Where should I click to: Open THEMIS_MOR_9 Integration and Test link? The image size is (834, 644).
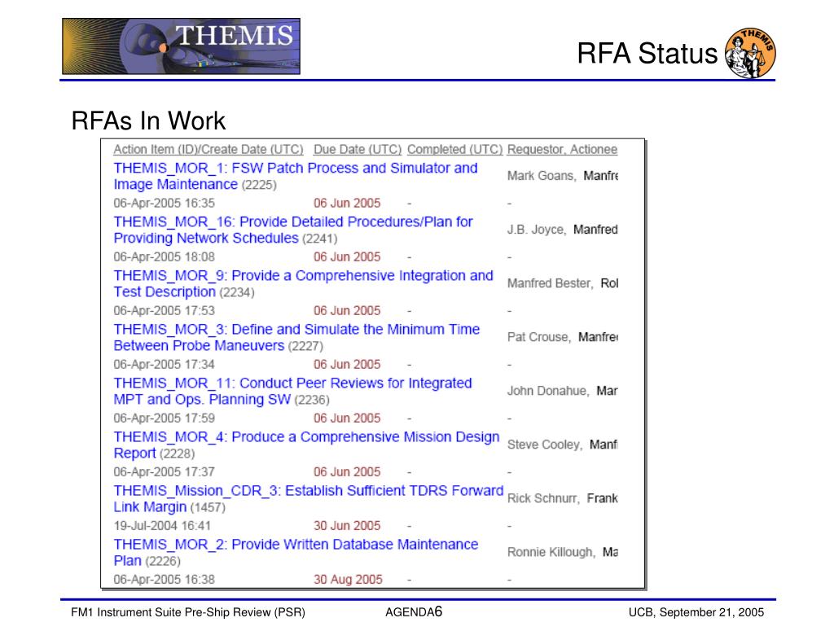point(303,283)
